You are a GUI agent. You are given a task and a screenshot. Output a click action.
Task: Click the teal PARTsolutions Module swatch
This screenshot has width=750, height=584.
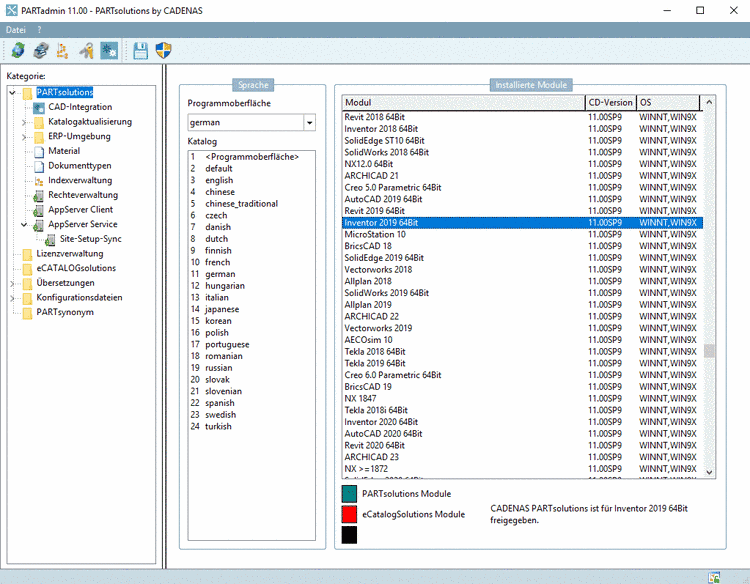coord(349,494)
